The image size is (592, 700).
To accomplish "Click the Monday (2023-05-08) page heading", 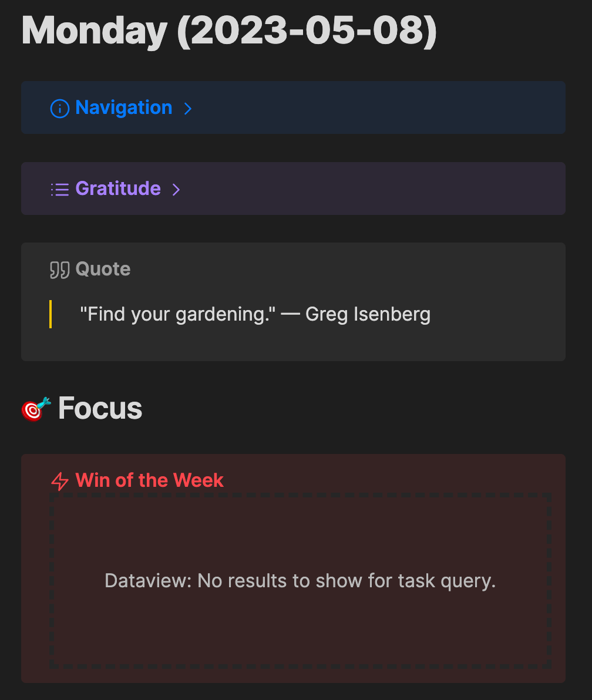I will point(229,31).
